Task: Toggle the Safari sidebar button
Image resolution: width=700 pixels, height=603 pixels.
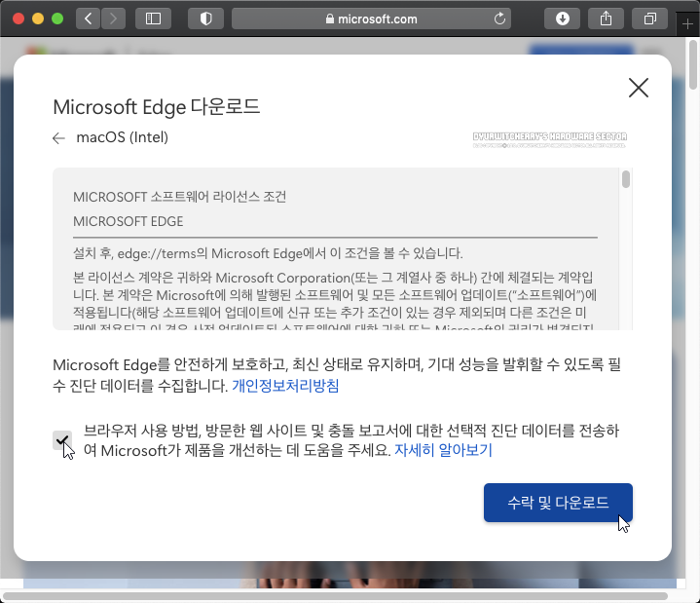Action: (x=153, y=19)
